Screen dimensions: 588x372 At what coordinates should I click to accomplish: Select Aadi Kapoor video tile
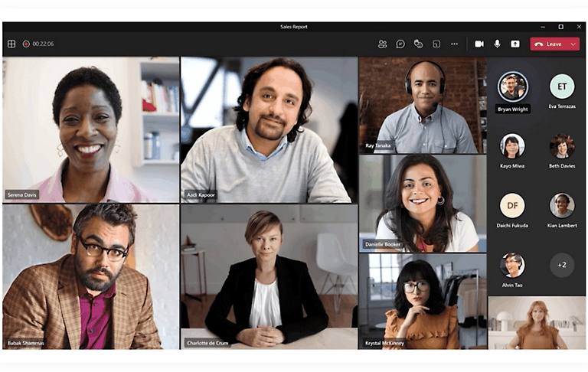coord(269,130)
